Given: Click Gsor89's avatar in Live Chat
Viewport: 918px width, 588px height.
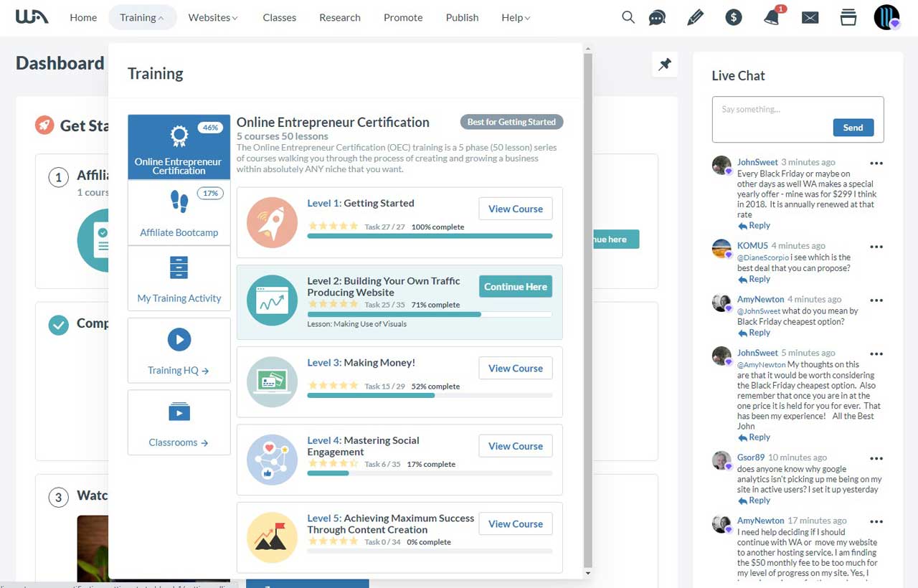Looking at the screenshot, I should point(721,460).
